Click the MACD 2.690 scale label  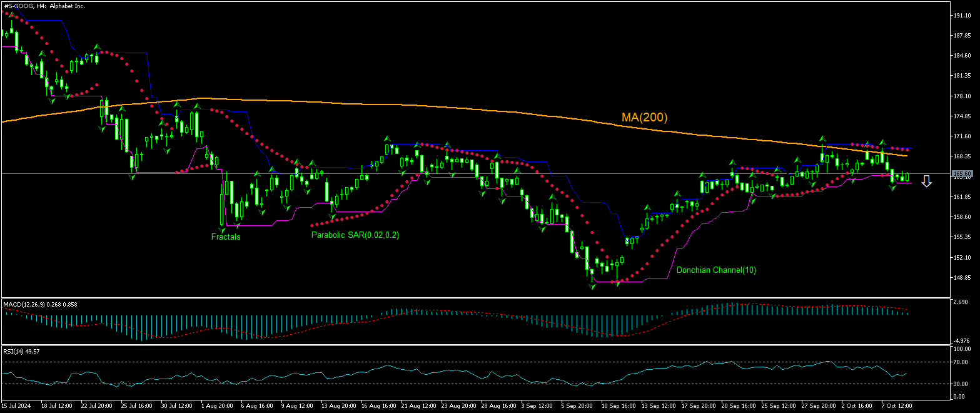[961, 302]
